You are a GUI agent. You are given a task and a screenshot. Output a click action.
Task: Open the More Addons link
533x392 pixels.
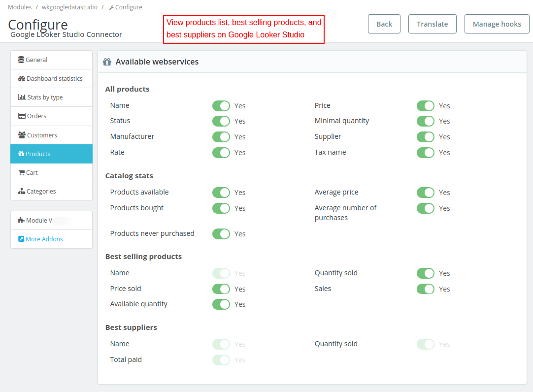click(x=44, y=239)
